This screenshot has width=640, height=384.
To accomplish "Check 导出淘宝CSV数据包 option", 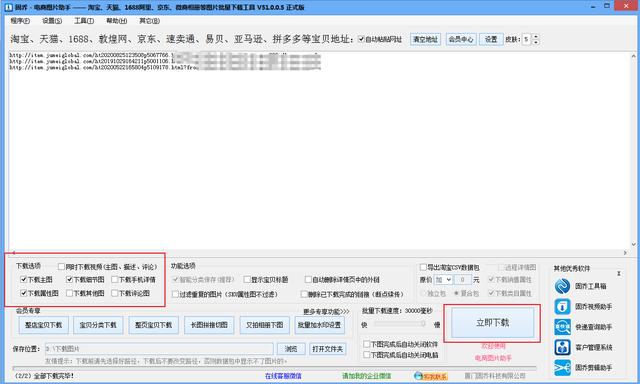I will click(x=423, y=267).
